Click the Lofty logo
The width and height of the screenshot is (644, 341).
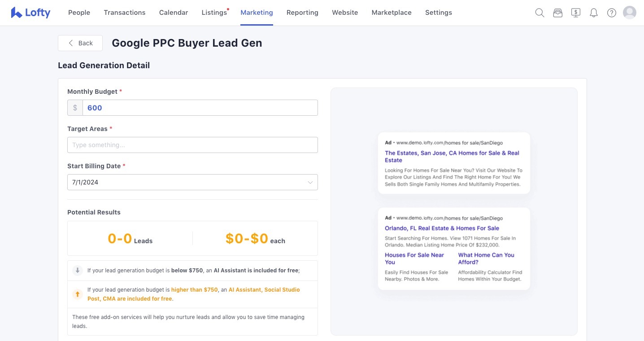point(30,13)
